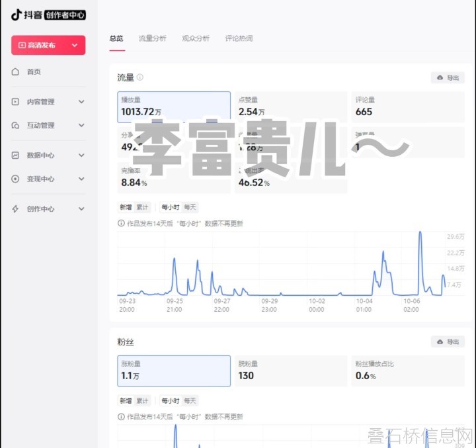Viewport: 476px width, 448px height.
Task: Open the dropdown arrow on 高清发布
Action: click(x=74, y=45)
